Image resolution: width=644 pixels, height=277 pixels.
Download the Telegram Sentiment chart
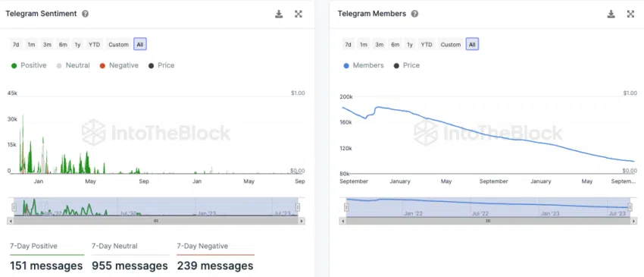[x=279, y=14]
